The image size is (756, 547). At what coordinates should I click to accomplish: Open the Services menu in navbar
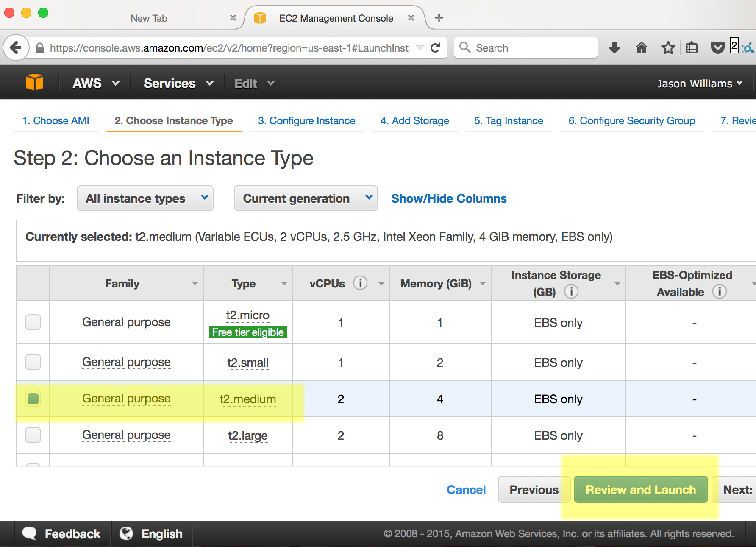pyautogui.click(x=178, y=84)
